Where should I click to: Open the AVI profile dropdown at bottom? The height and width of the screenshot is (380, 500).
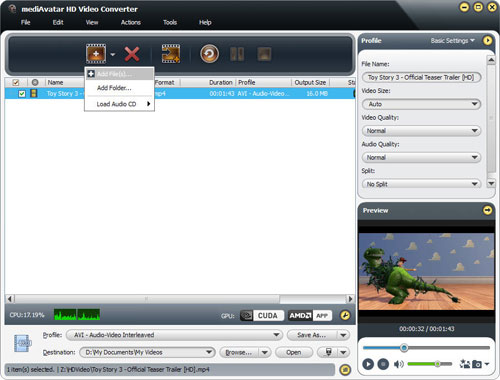pos(174,335)
